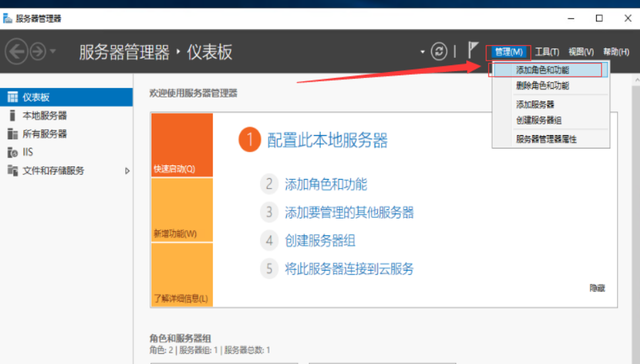Select the 本地服务器 icon in sidebar

pos(12,116)
